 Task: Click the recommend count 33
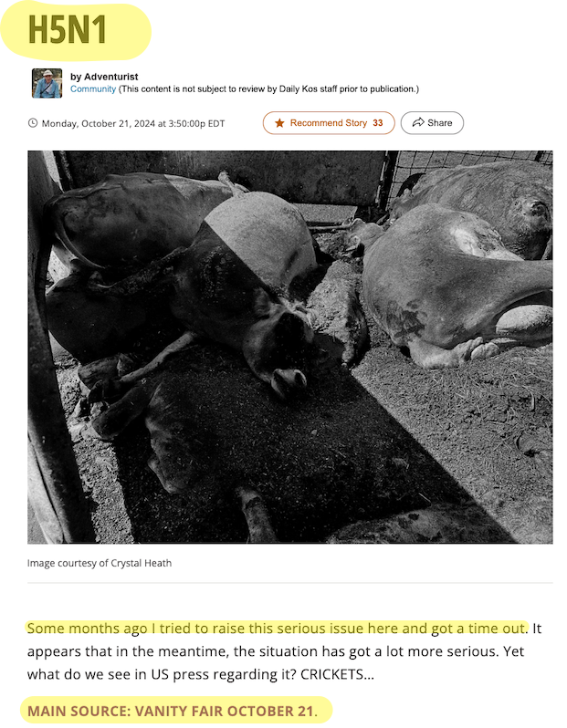coord(378,123)
